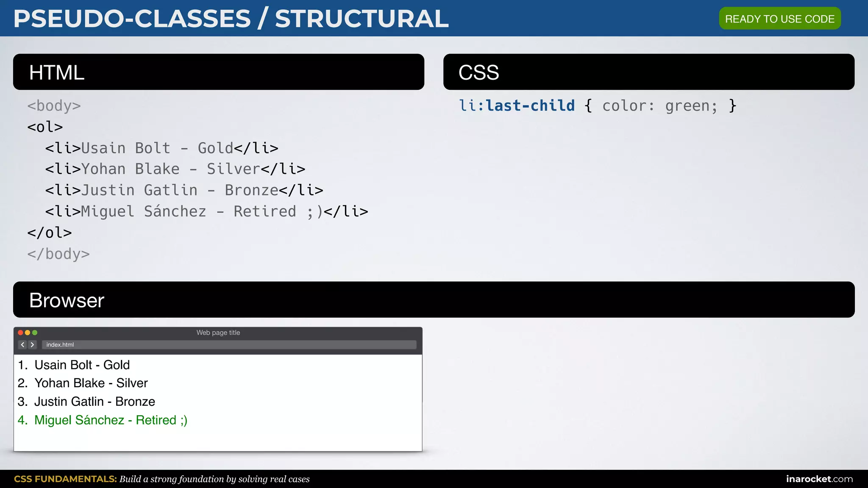Click the browser back arrow button

[23, 345]
